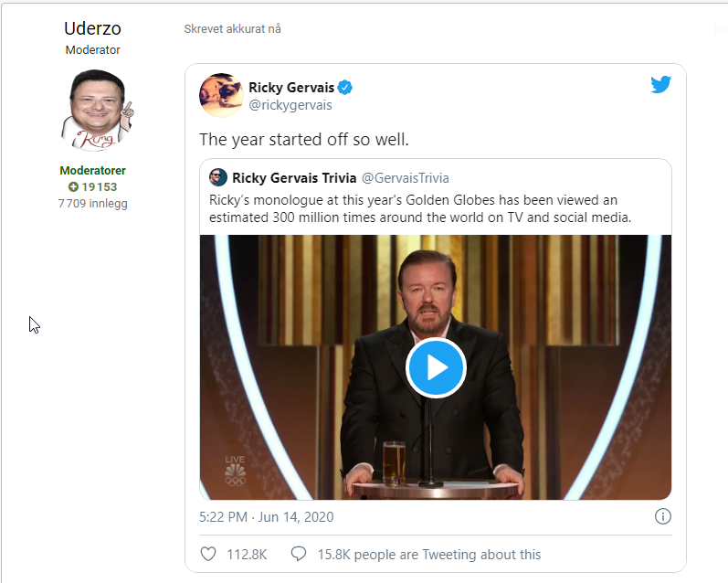The width and height of the screenshot is (728, 583).
Task: Click the speech bubble reply icon
Action: coord(299,554)
